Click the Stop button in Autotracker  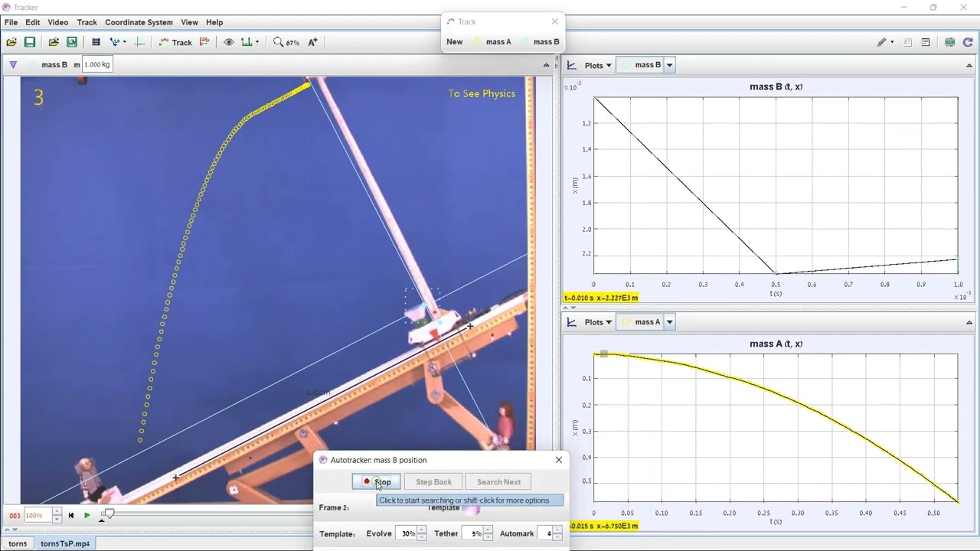pyautogui.click(x=376, y=482)
